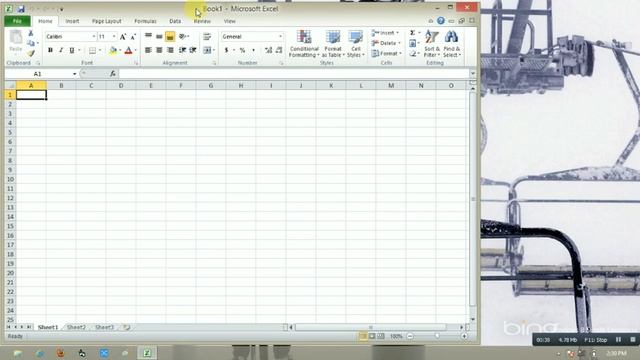
Task: Open the Sort & Filter menu
Action: click(x=431, y=44)
